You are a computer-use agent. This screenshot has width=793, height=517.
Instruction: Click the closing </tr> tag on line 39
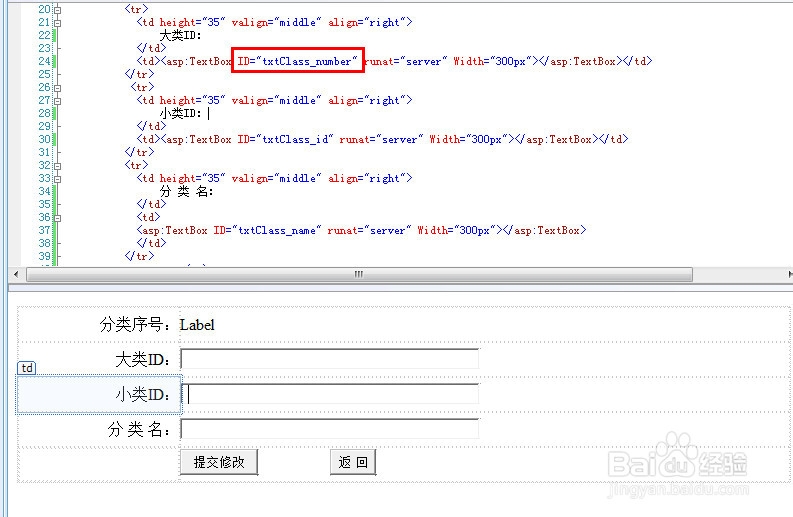(140, 256)
